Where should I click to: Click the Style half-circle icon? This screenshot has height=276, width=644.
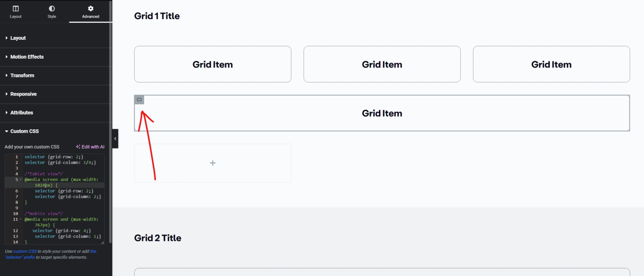[x=52, y=8]
